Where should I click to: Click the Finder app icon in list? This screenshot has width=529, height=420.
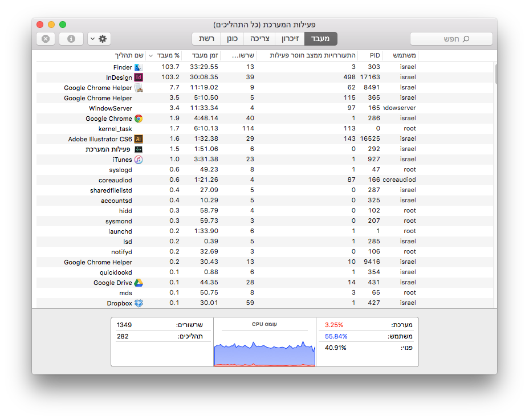click(x=139, y=67)
